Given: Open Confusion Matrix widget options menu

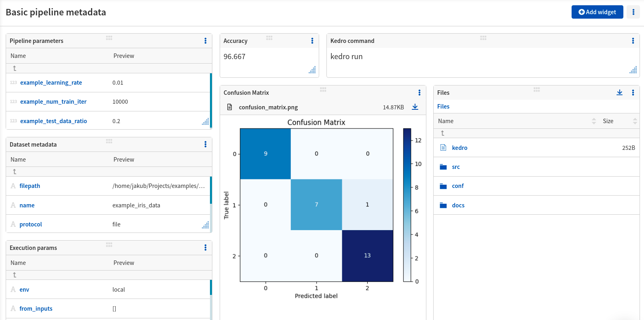Looking at the screenshot, I should (419, 93).
